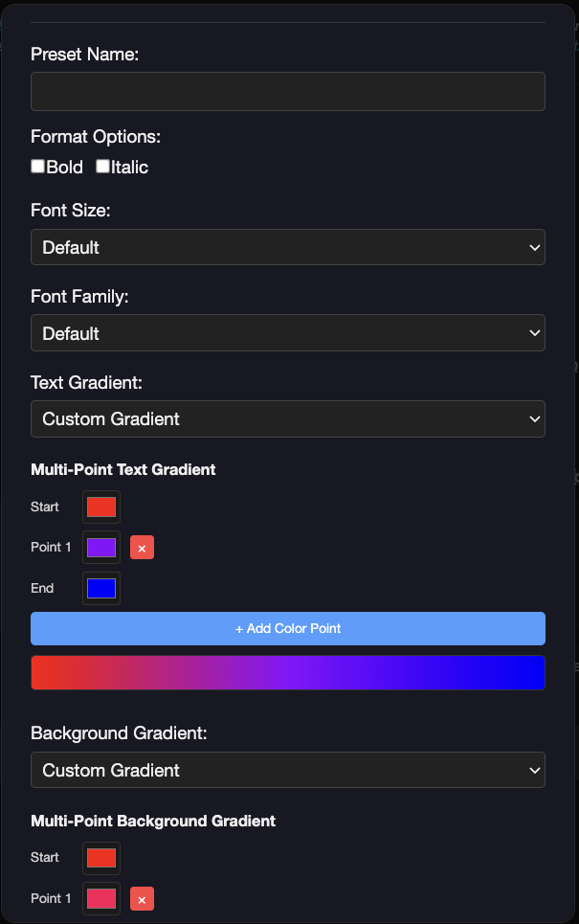Remove Point 1 from the text gradient
Viewport: 579px width, 924px height.
coord(142,548)
